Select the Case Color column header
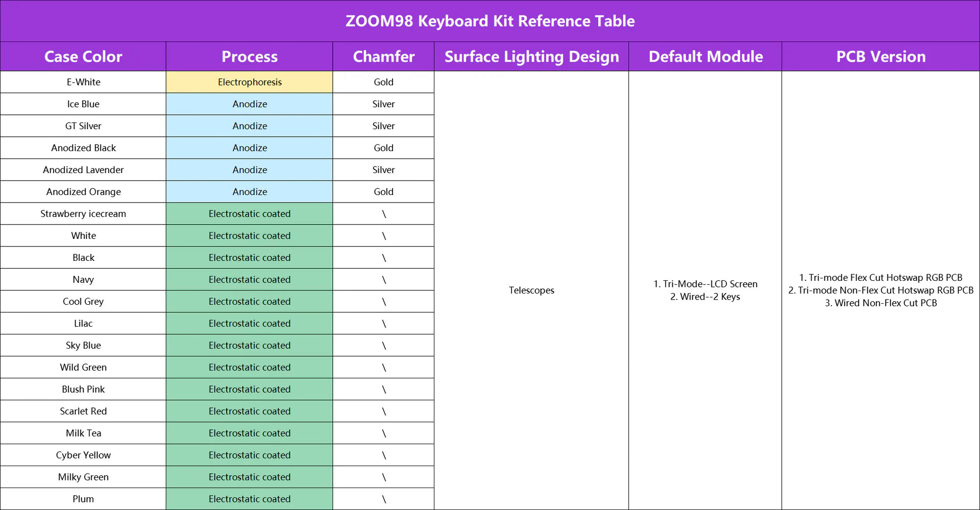980x510 pixels. [x=83, y=57]
